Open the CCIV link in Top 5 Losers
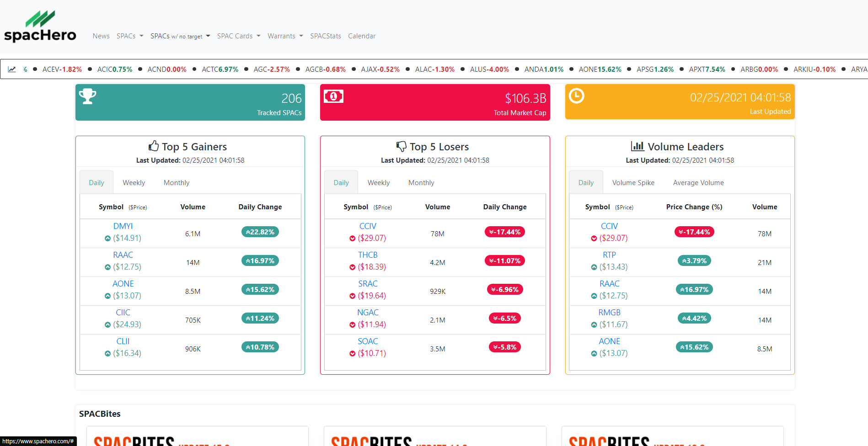Image resolution: width=868 pixels, height=446 pixels. 368,226
